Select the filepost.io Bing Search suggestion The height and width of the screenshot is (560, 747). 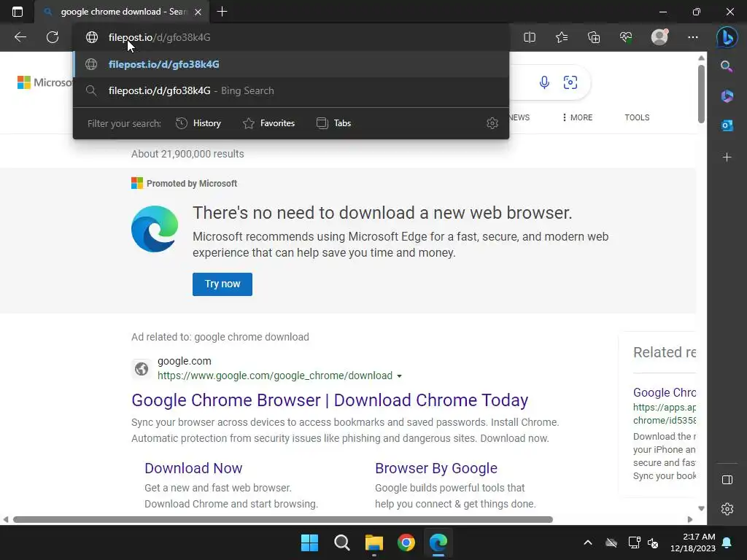291,90
